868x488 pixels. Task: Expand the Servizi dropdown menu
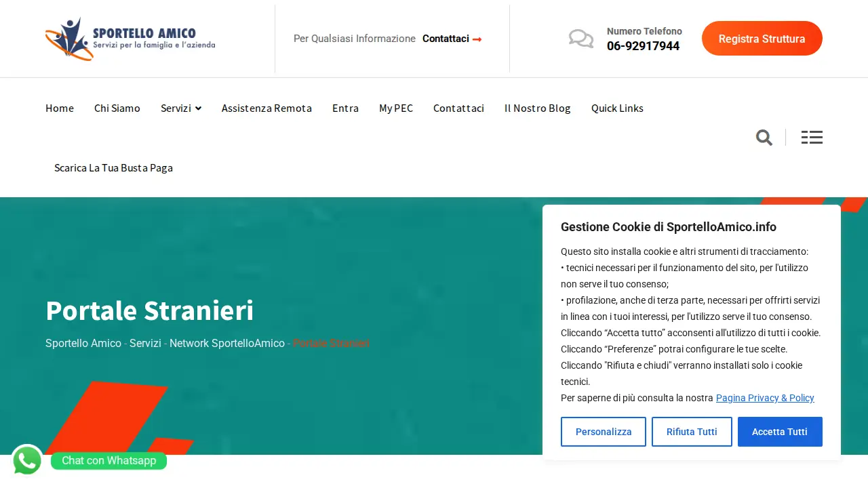coord(181,108)
